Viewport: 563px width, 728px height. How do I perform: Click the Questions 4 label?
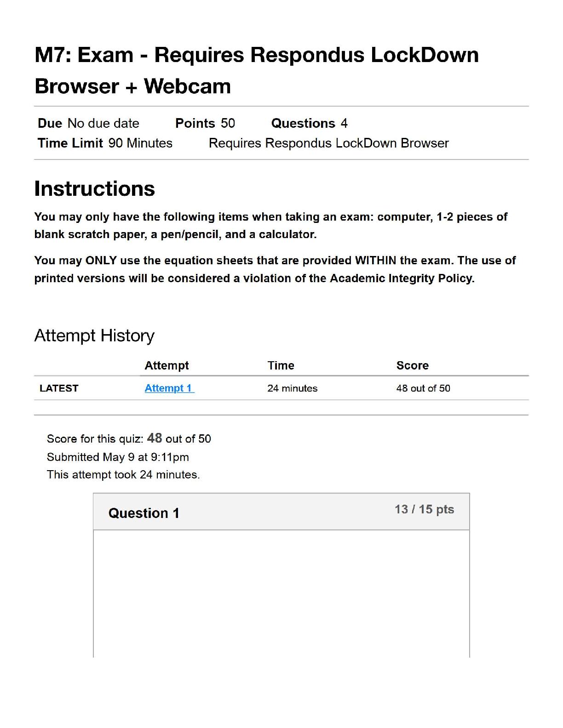point(310,123)
